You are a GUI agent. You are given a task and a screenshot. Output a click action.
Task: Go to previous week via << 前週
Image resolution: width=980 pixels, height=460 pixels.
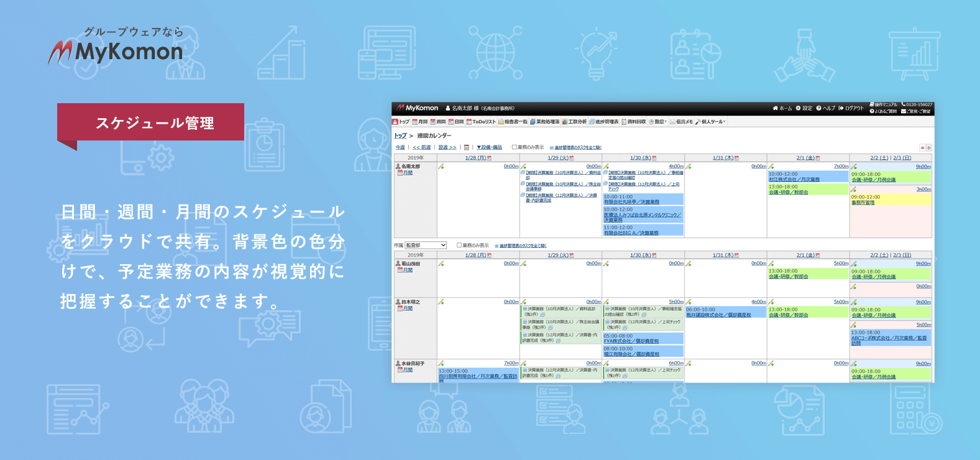coord(421,147)
